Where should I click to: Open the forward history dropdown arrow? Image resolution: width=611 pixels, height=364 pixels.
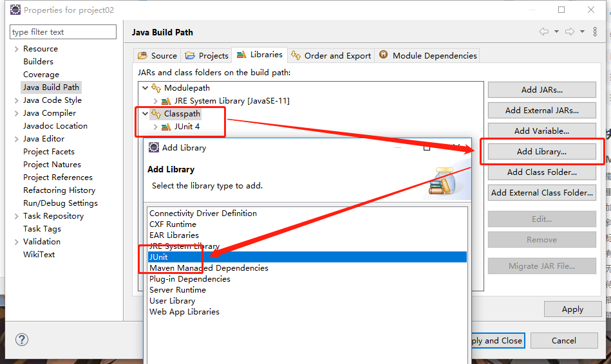[x=582, y=32]
